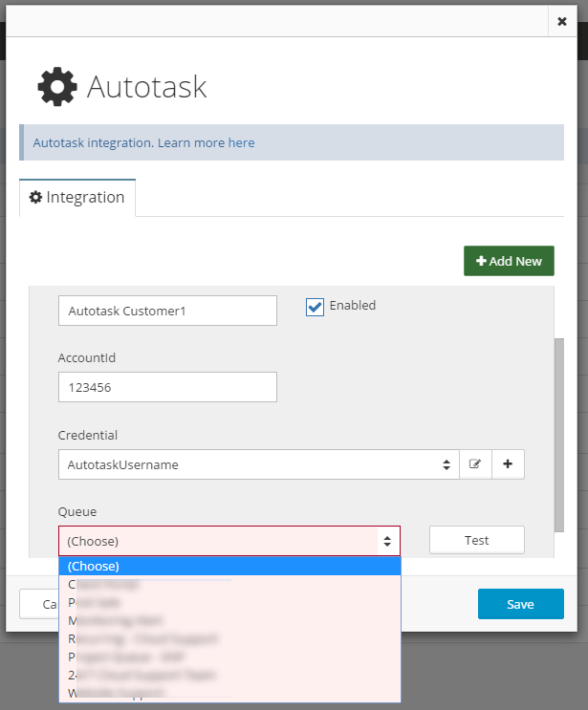The image size is (588, 710).
Task: Click the edit credential pencil icon
Action: [x=475, y=464]
